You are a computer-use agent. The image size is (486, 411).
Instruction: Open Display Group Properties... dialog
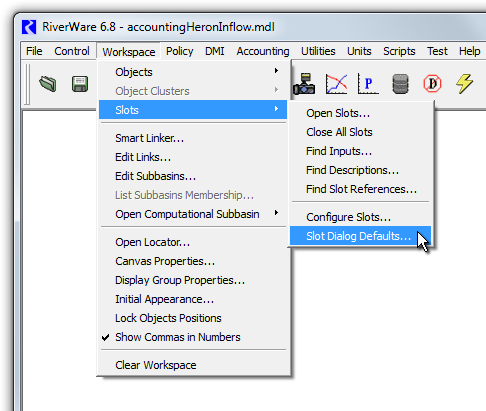tap(193, 280)
